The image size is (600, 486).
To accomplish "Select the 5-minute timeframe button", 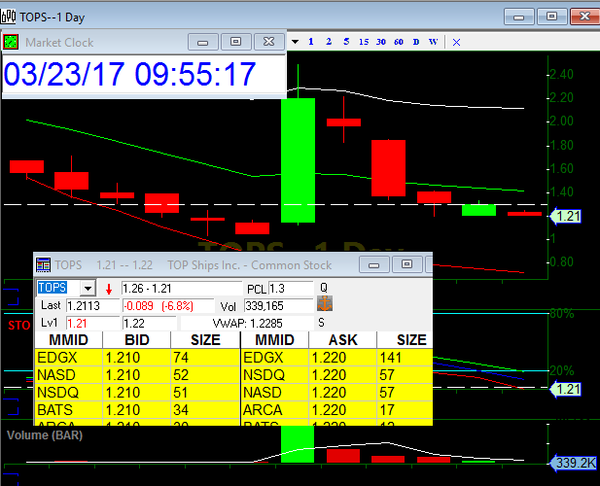I will click(x=345, y=42).
